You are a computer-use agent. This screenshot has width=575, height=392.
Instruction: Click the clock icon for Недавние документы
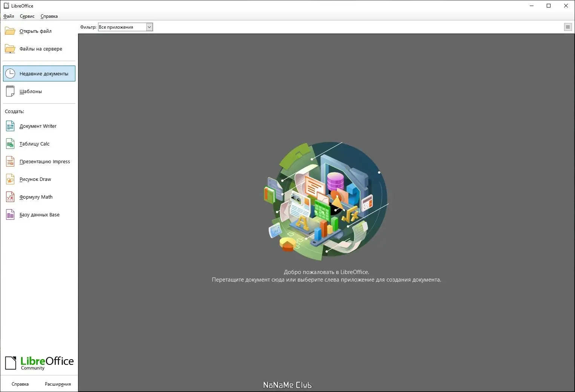pos(11,73)
